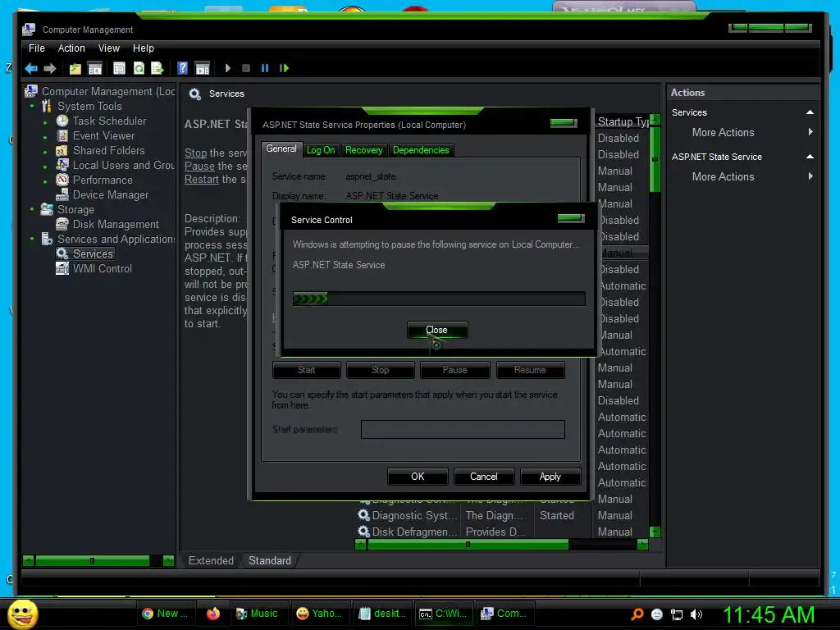
Task: Open the File menu
Action: click(36, 48)
